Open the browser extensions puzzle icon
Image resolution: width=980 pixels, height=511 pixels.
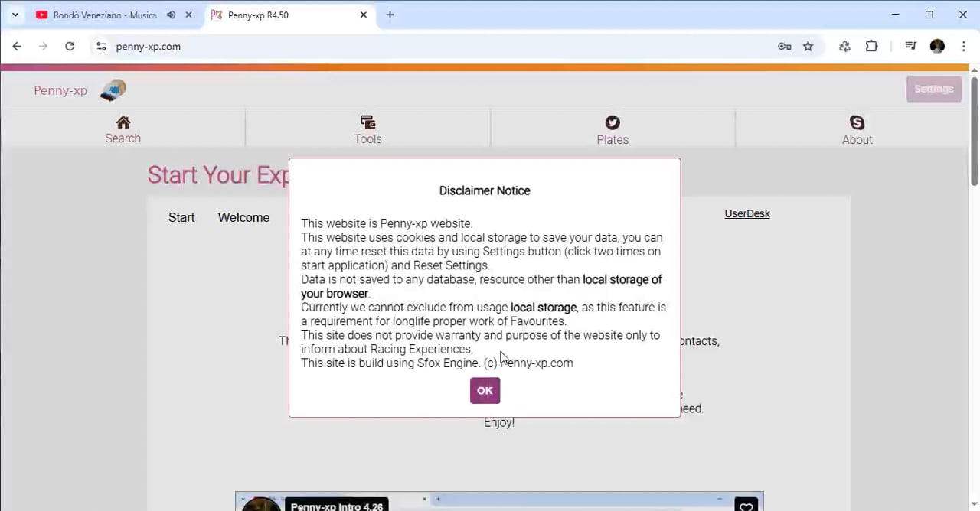click(x=871, y=46)
